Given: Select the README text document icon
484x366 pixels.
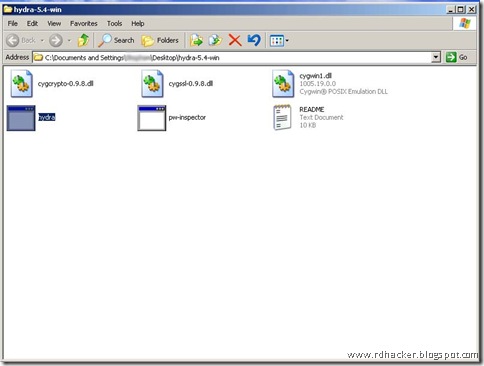Looking at the screenshot, I should [x=282, y=117].
